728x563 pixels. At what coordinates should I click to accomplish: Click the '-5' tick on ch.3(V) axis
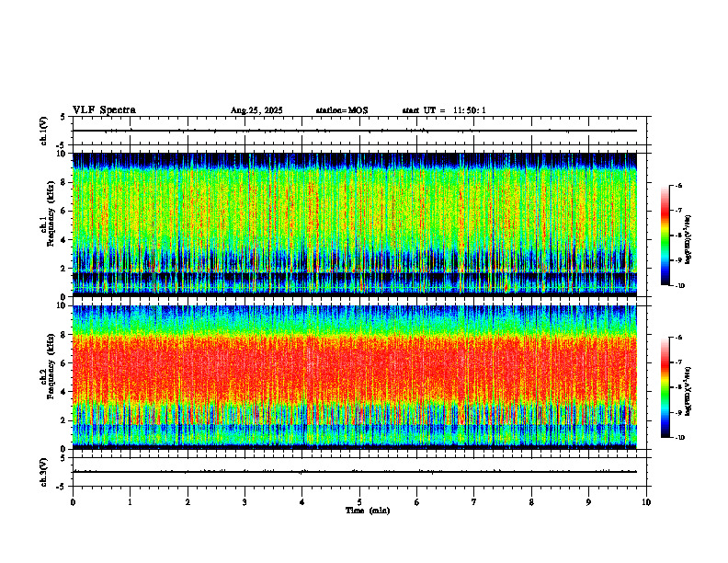click(x=63, y=487)
